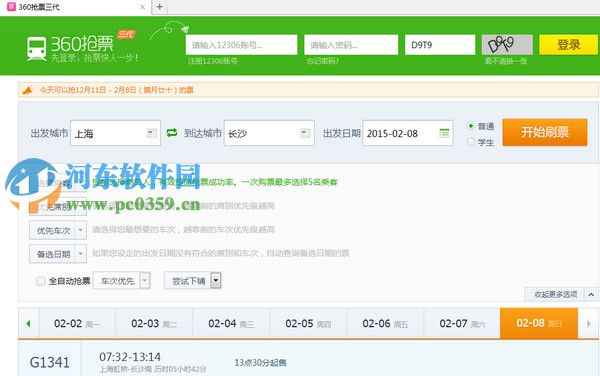600x376 pixels.
Task: Select the 02-02 date tab
Action: [x=77, y=324]
